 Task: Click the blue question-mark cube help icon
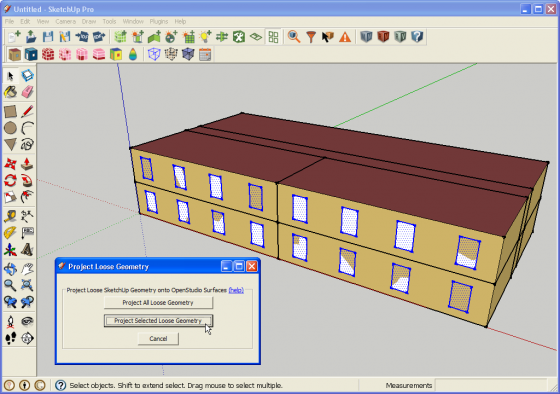coord(417,36)
